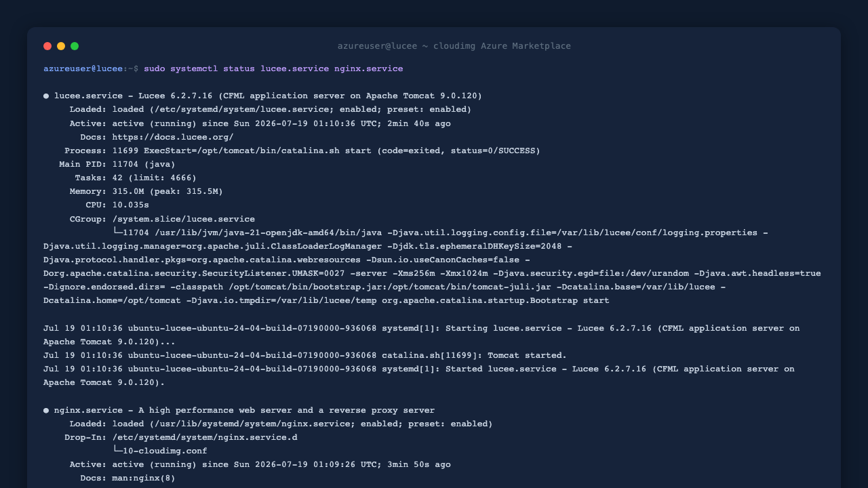Click the 'Apache Tomcat 9.0.120)...' continuation line

[109, 342]
